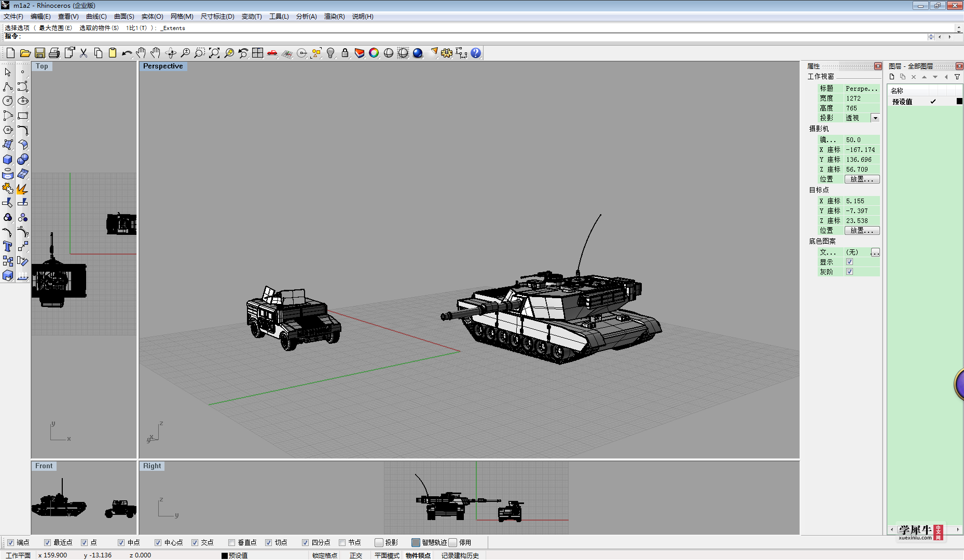Screen dimensions: 964x560
Task: Paste from clipboard icon in toolbar
Action: click(112, 53)
